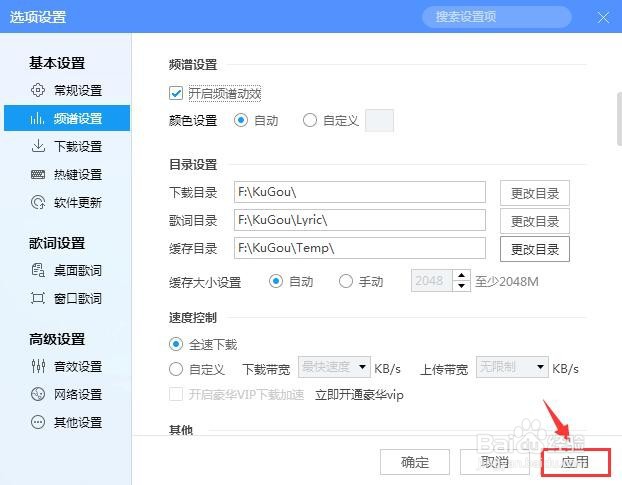Open 热键设置 settings page
This screenshot has height=485, width=622.
[x=67, y=174]
